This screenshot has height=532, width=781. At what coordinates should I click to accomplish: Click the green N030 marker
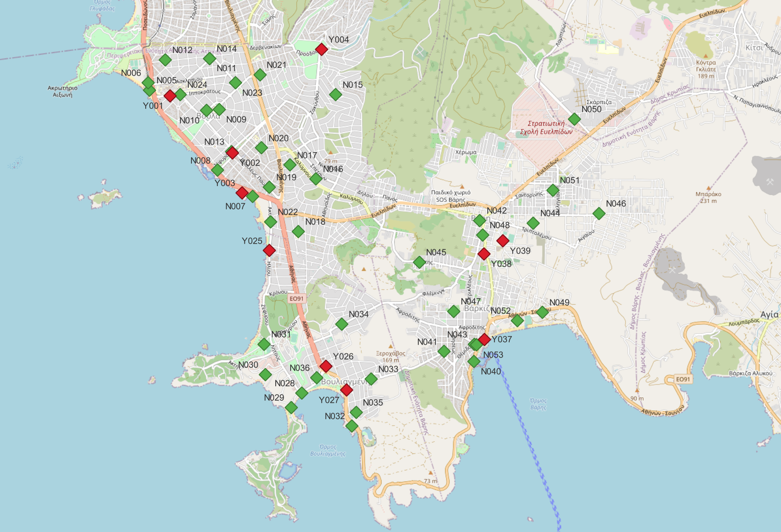(265, 374)
